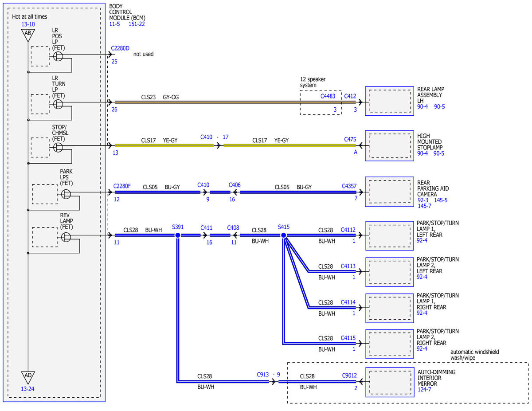Go to camera page reference 145-7
This screenshot has width=532, height=411.
tap(424, 206)
